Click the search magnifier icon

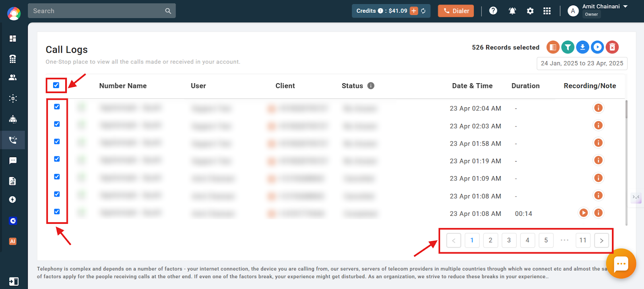[x=168, y=11]
